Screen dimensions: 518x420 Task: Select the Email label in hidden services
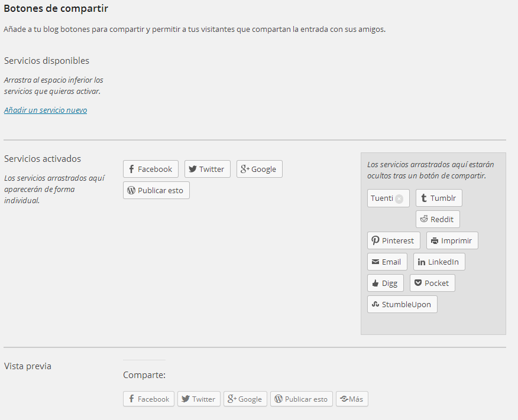(x=391, y=262)
